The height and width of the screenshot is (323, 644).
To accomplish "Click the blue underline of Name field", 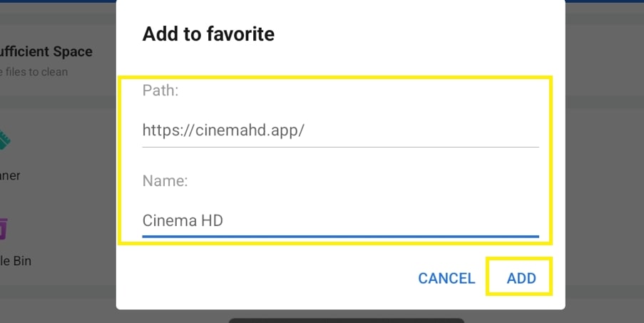I will [340, 237].
